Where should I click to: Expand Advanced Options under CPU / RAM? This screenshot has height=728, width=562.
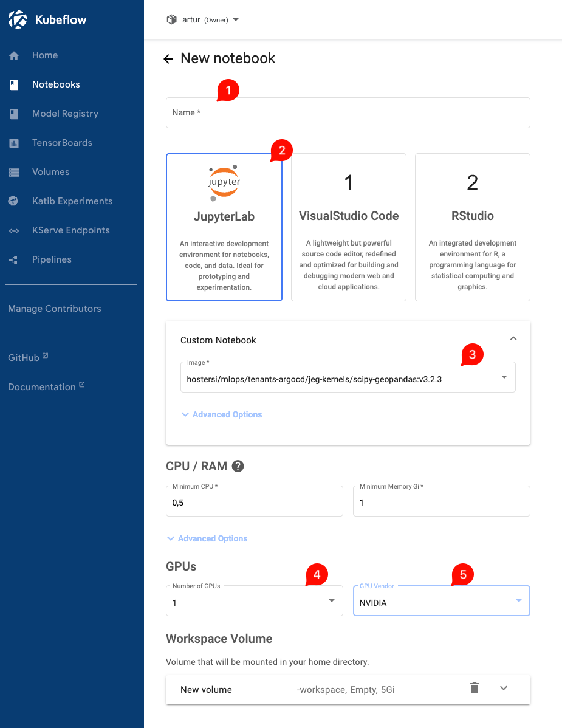[207, 538]
